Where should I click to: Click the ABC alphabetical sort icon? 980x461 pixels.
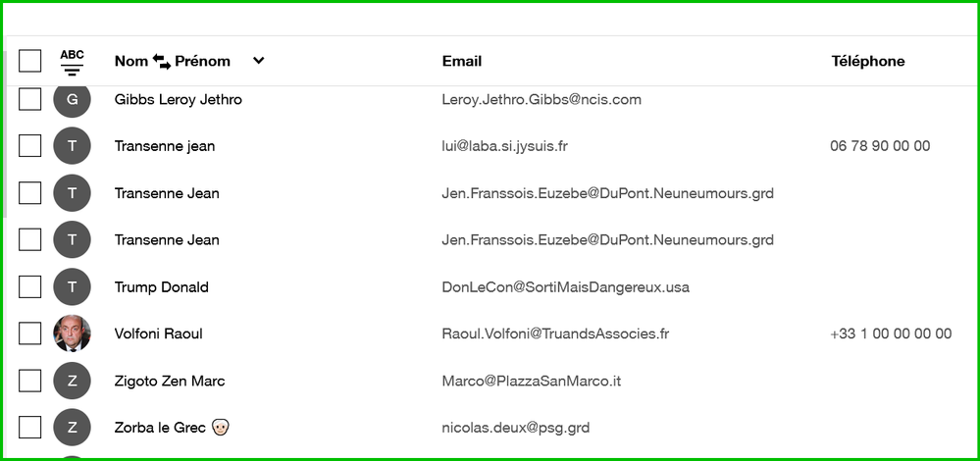click(72, 62)
